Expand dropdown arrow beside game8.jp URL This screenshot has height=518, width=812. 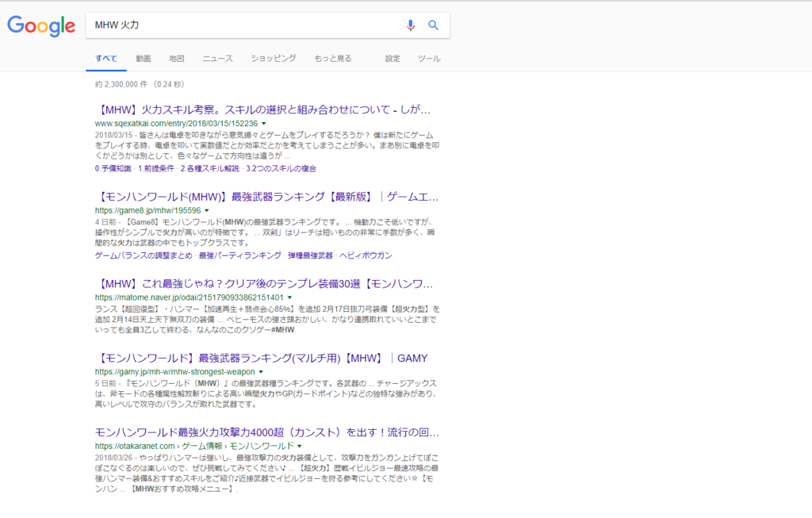[x=207, y=211]
